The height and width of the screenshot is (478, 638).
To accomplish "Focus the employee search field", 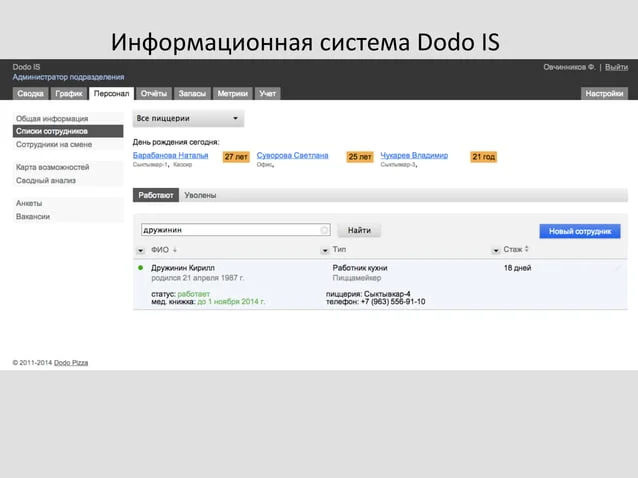I will coord(236,230).
